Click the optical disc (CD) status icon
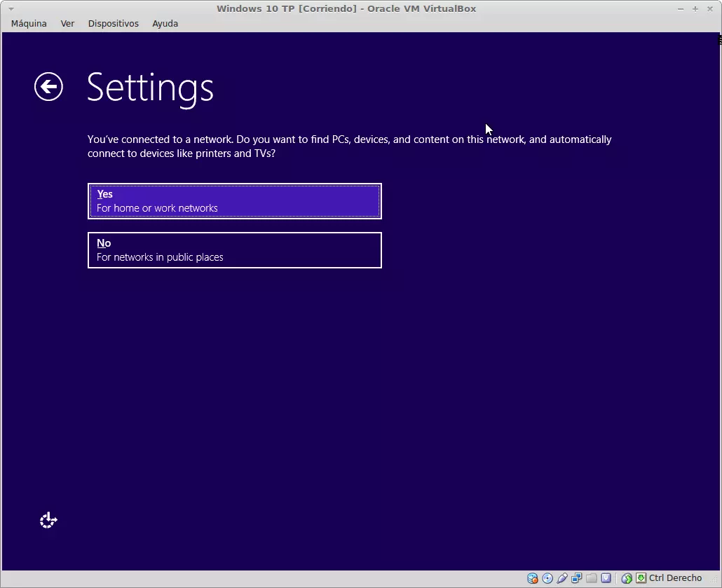 [x=547, y=578]
